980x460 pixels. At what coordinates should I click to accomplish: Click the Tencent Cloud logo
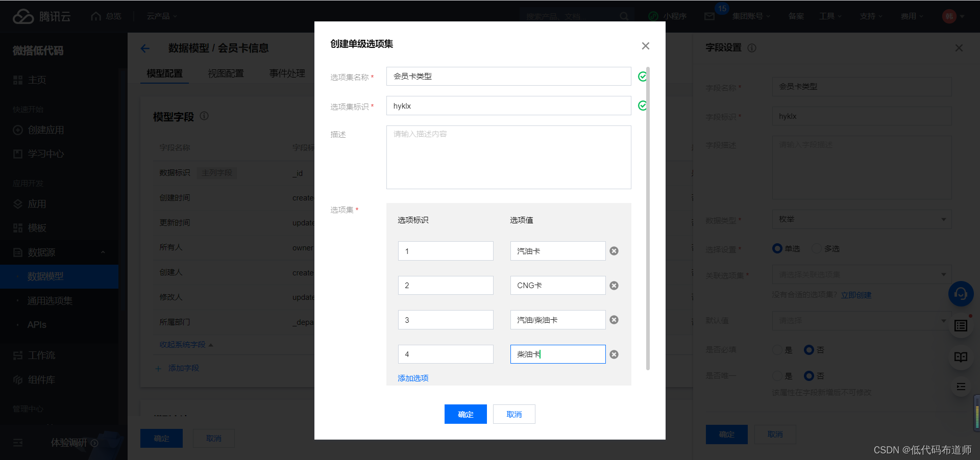[x=41, y=16]
